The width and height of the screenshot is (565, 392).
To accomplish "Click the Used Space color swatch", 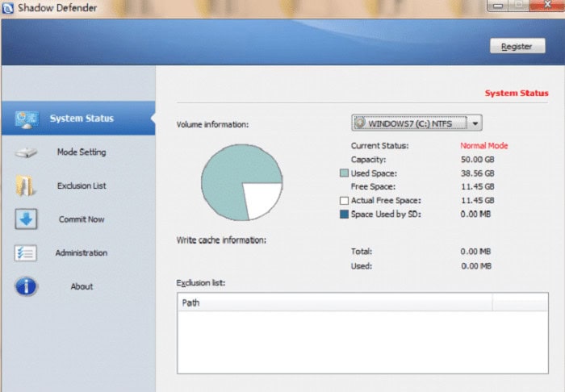I will (x=344, y=173).
